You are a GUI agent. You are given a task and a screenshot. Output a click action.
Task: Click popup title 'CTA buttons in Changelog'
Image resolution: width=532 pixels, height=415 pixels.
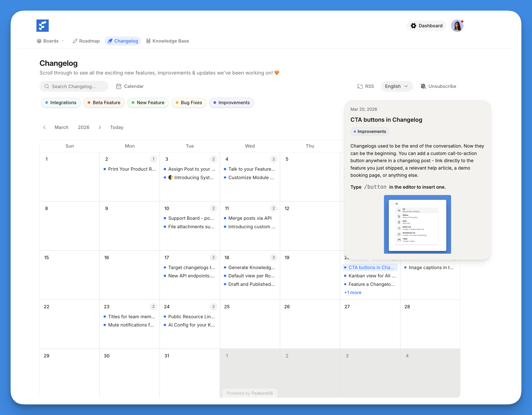click(x=386, y=120)
